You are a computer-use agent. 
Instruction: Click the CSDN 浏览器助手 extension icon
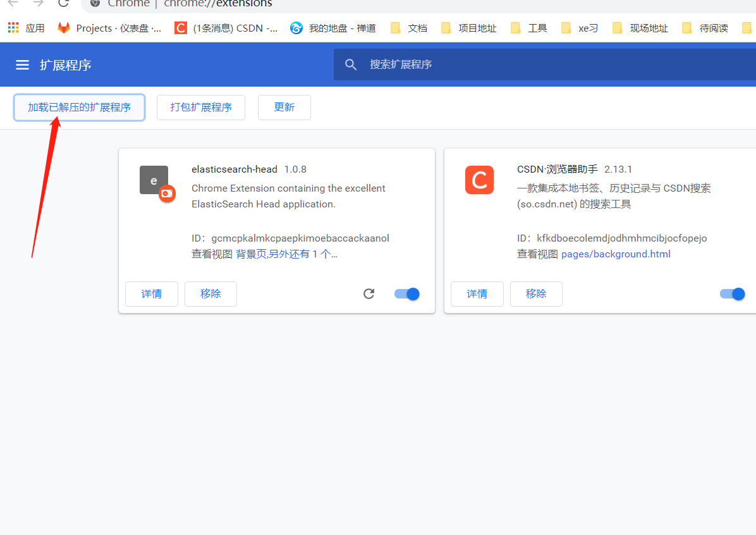pyautogui.click(x=479, y=180)
